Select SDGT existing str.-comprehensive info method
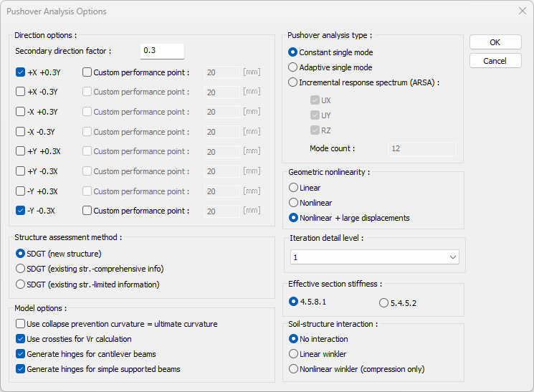This screenshot has height=392, width=534. [x=21, y=269]
